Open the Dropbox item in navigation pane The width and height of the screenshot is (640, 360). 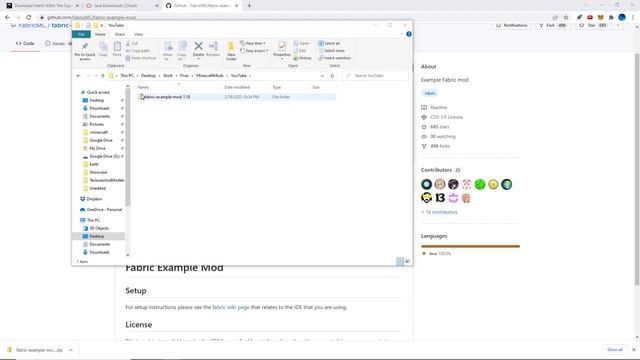91,199
